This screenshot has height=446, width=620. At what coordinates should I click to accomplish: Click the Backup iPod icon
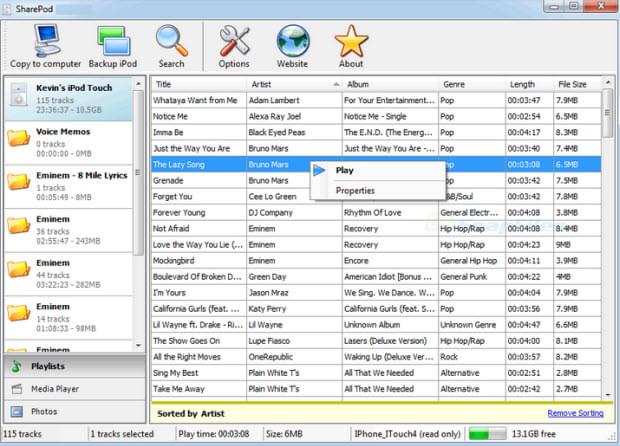point(113,41)
